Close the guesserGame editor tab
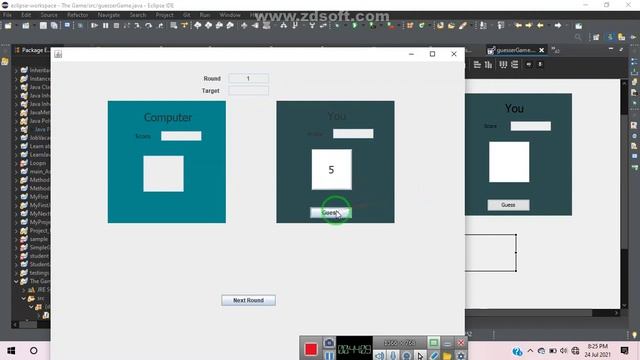Viewport: 640px width, 360px height. [x=542, y=50]
